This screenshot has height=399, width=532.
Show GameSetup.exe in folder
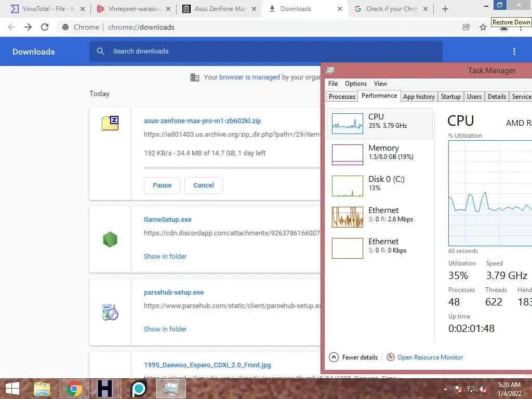(165, 257)
